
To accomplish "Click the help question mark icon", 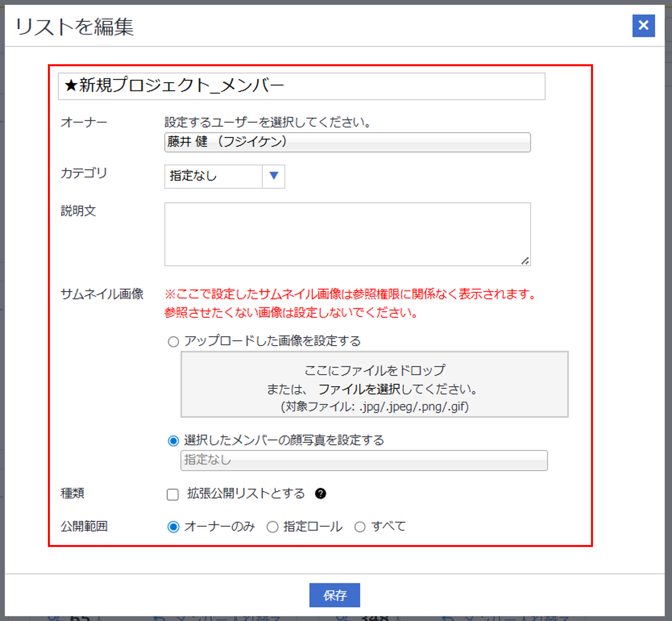I will pos(320,493).
